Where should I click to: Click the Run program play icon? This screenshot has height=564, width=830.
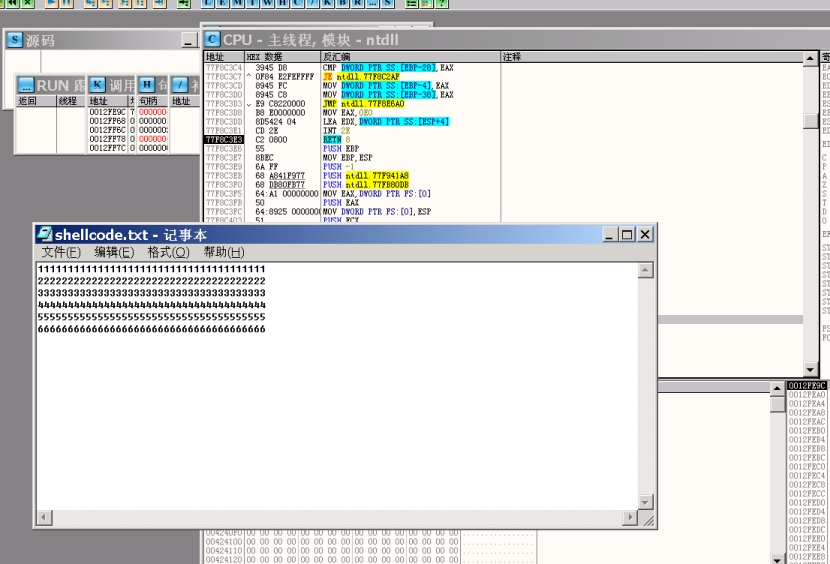(51, 3)
